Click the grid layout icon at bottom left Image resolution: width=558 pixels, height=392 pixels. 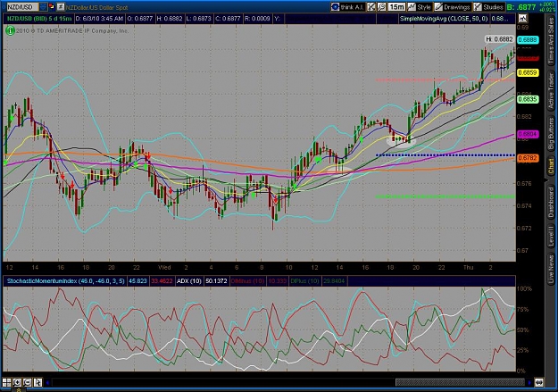coord(7,382)
